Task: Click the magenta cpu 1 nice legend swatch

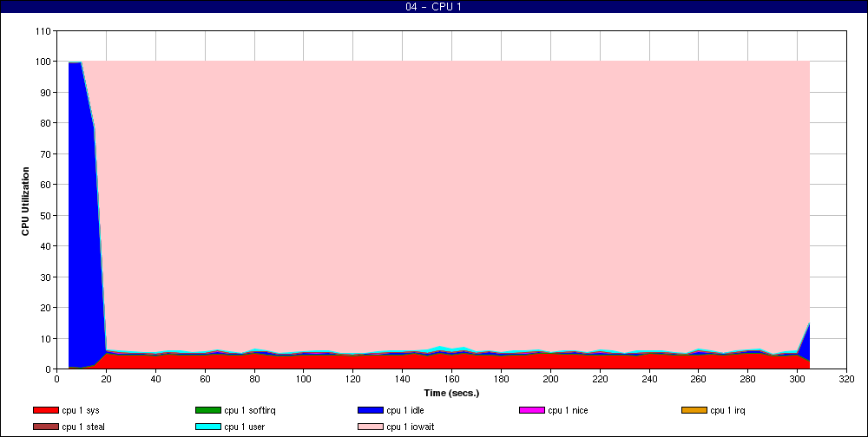Action: [532, 410]
